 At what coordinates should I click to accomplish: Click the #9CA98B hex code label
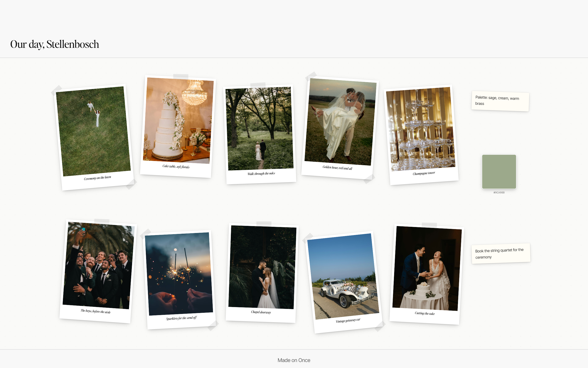[499, 193]
